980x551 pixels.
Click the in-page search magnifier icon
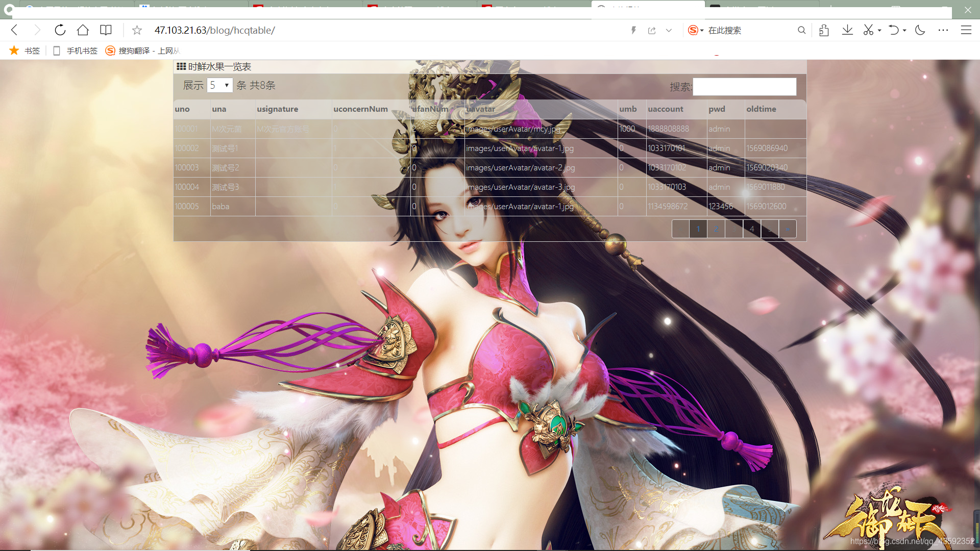(x=802, y=30)
